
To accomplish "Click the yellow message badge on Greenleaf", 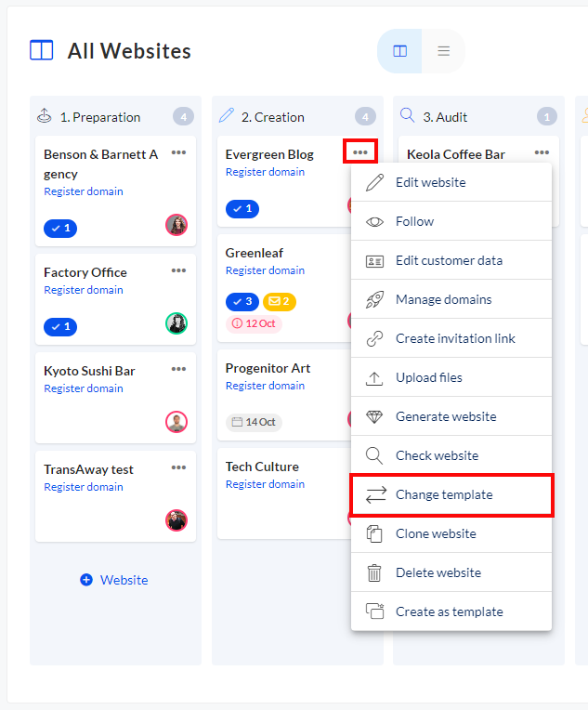I will click(x=279, y=301).
